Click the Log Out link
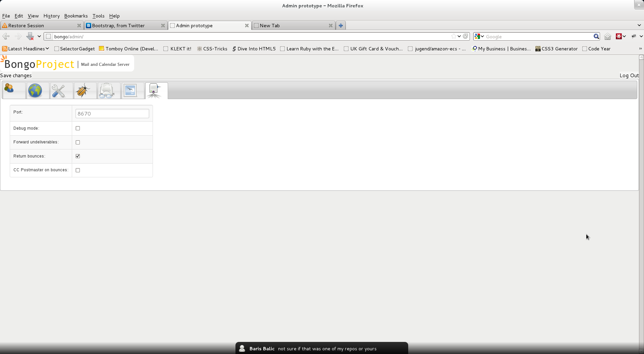The width and height of the screenshot is (644, 354). click(x=629, y=76)
